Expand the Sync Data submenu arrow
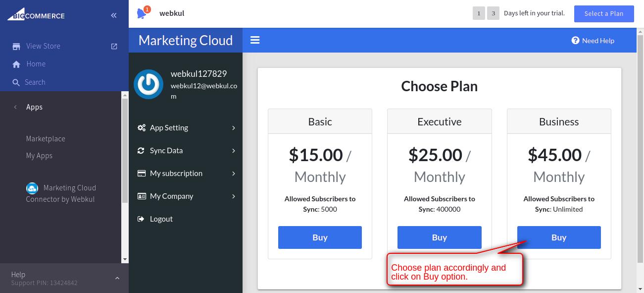644x293 pixels. click(234, 151)
